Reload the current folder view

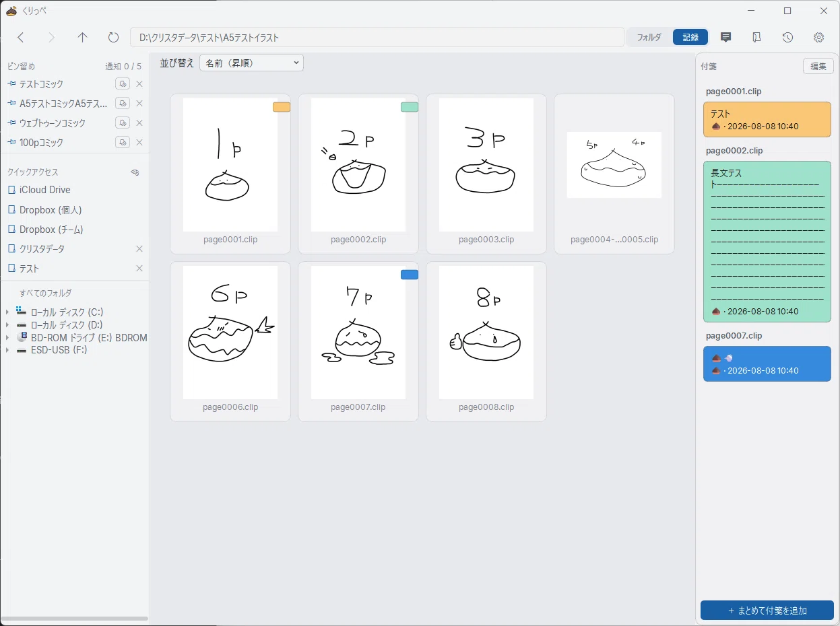point(113,38)
